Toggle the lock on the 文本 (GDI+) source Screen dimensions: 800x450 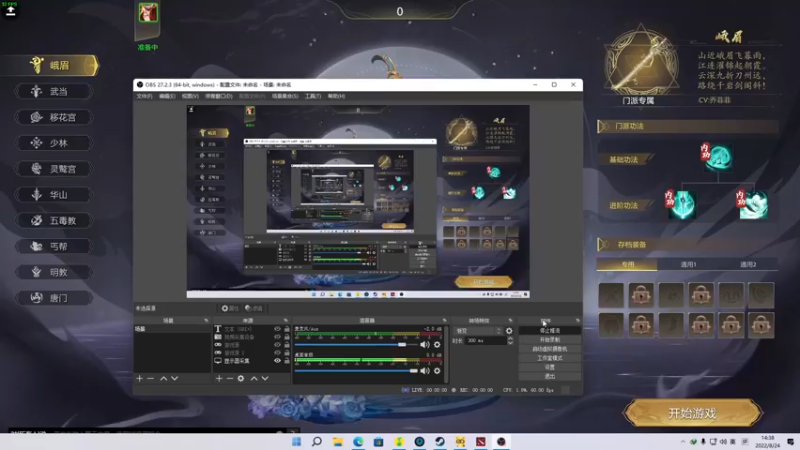(287, 329)
